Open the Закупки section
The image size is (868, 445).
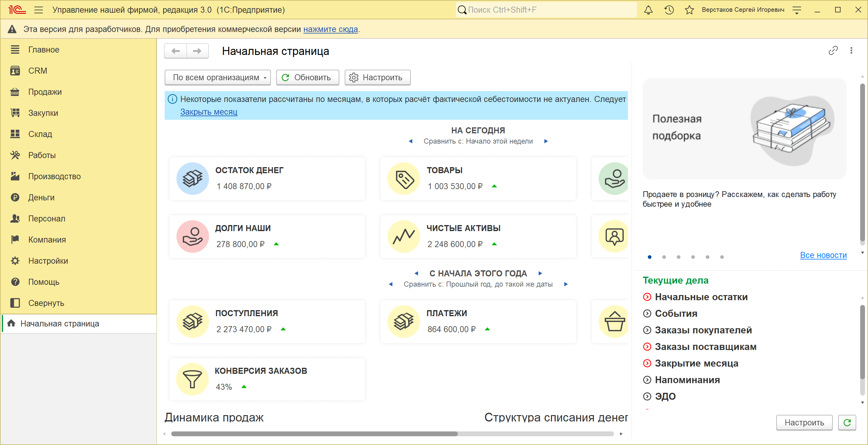pyautogui.click(x=78, y=113)
